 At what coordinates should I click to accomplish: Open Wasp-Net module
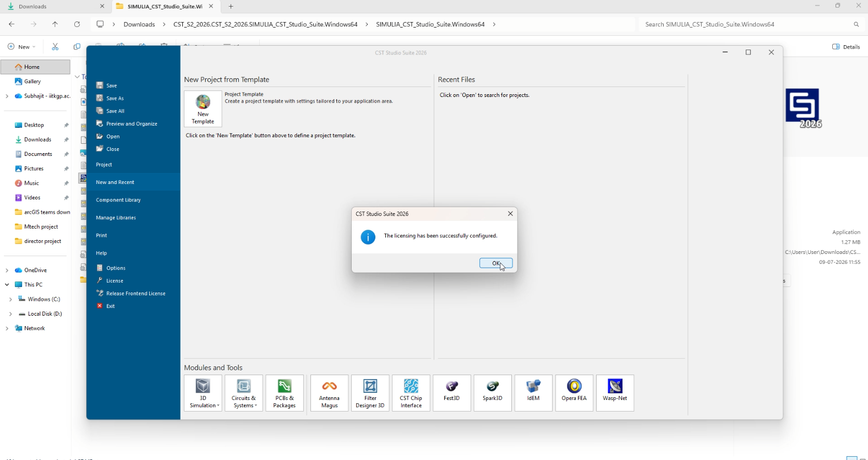pos(615,393)
